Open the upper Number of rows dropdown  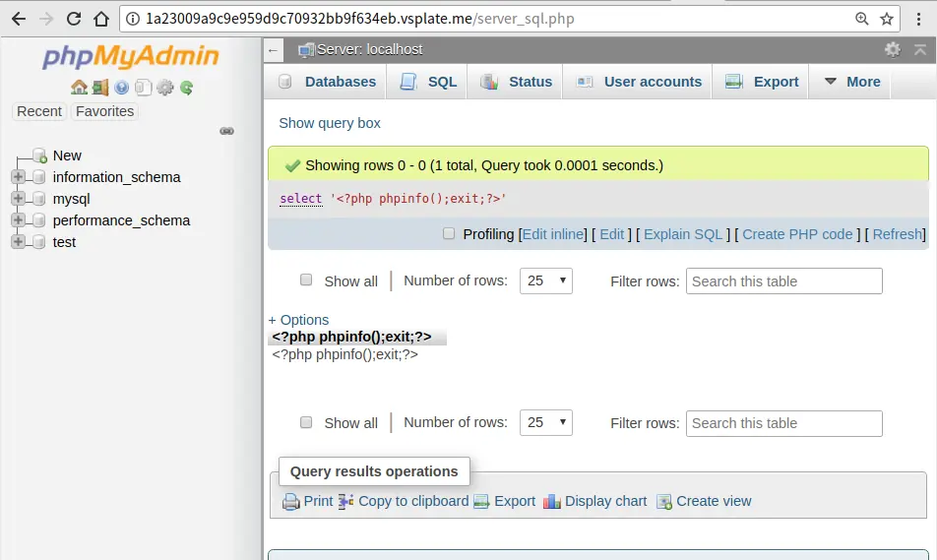[x=546, y=280]
